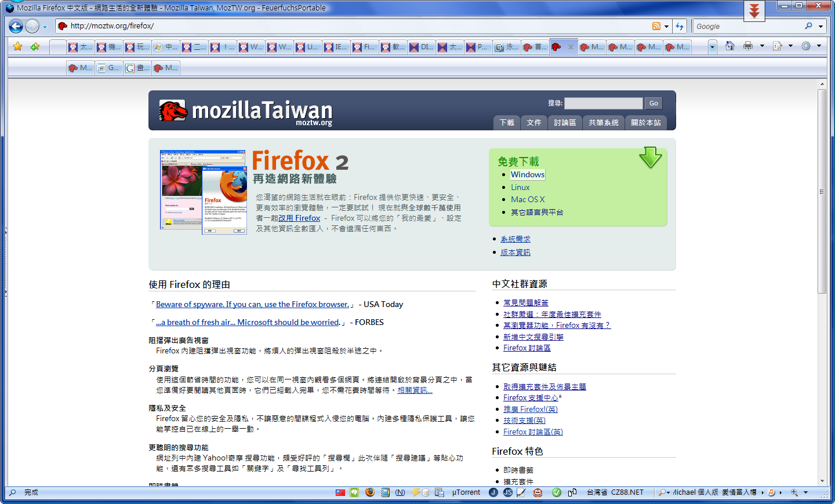The image size is (835, 504).
Task: Close the active tab with its X
Action: [x=571, y=47]
